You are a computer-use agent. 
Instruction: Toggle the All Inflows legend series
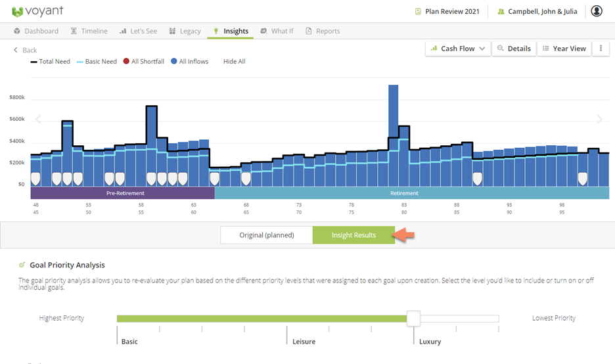(x=189, y=62)
